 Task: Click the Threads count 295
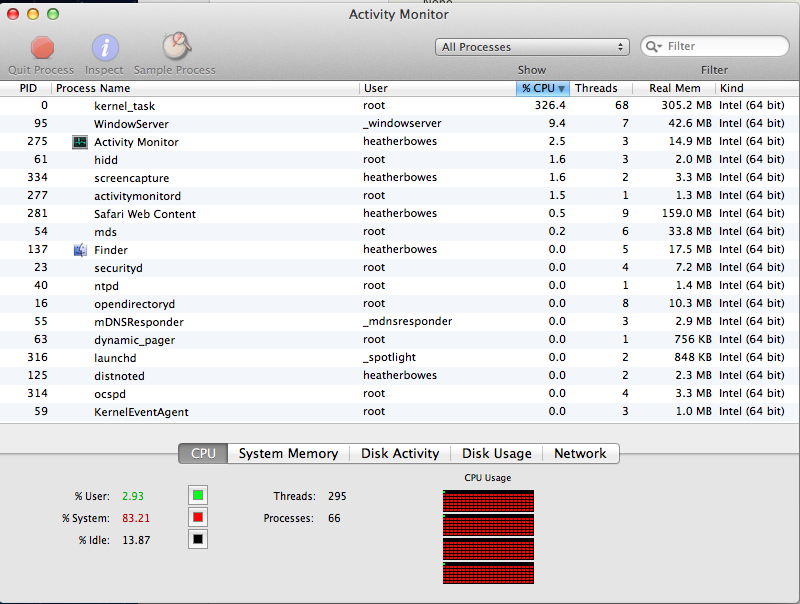337,496
